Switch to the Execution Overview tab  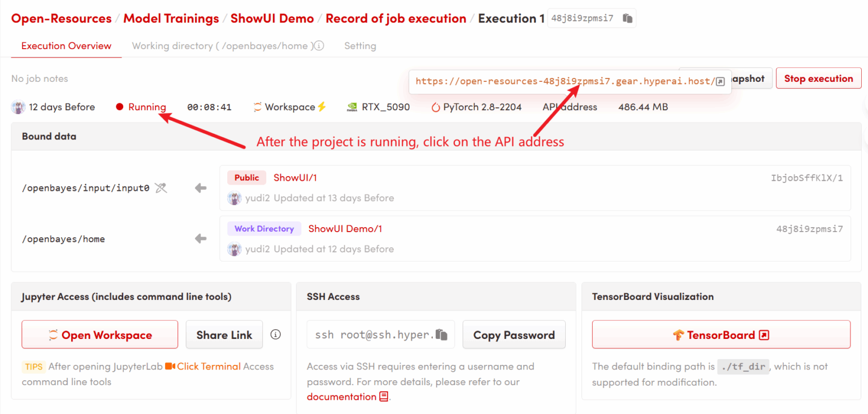(x=66, y=46)
